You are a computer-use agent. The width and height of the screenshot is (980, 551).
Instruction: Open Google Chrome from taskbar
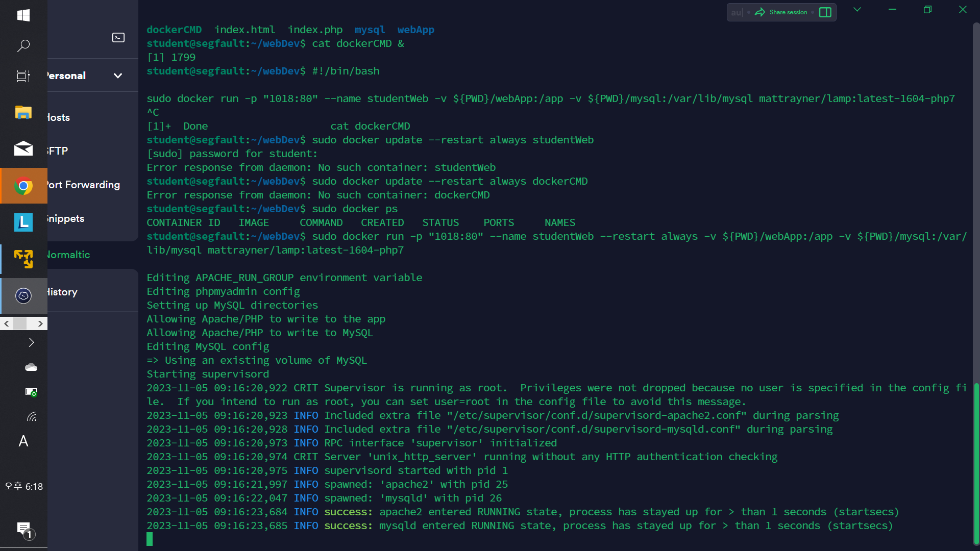(x=23, y=186)
